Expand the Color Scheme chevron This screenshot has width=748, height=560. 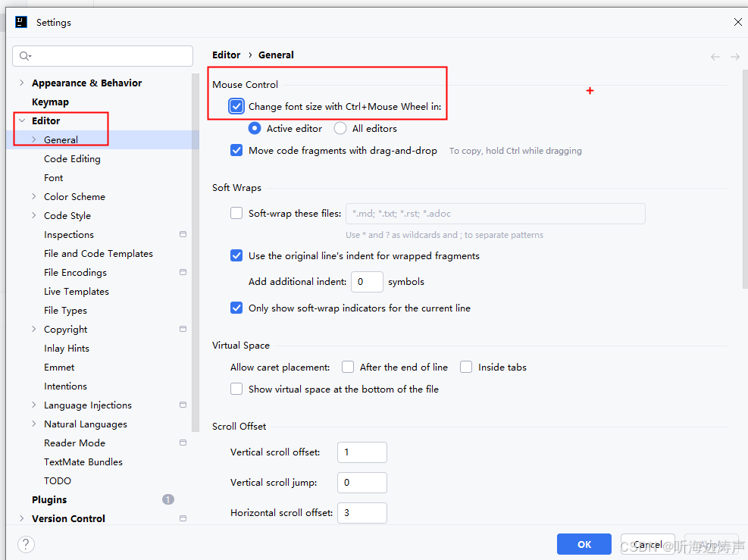[x=34, y=196]
